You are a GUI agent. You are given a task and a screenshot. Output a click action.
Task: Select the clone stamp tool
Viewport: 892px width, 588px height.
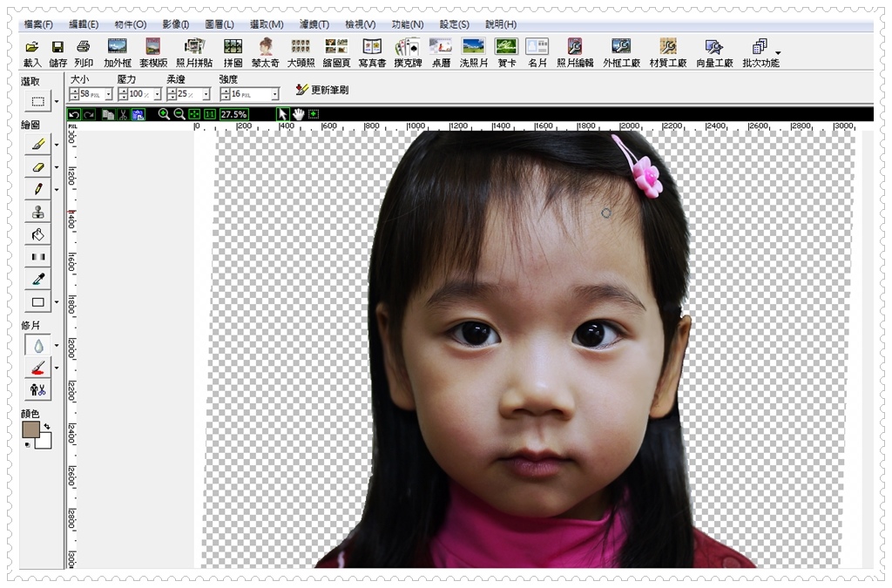pos(37,212)
